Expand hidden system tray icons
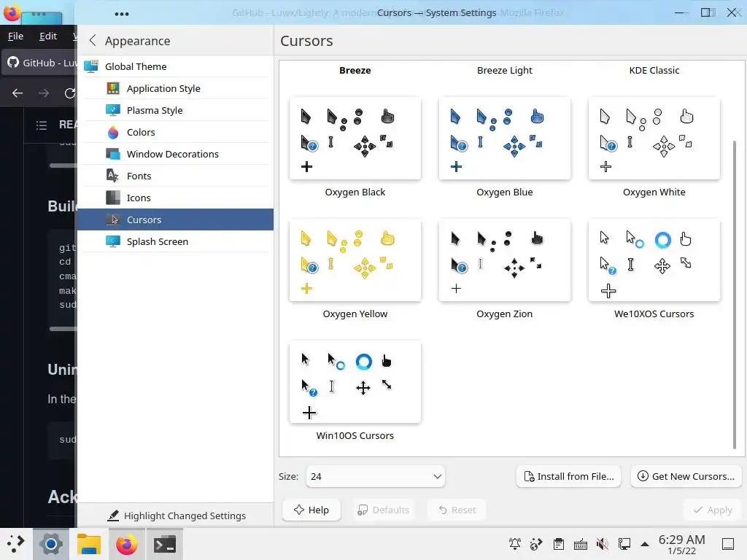 [645, 544]
